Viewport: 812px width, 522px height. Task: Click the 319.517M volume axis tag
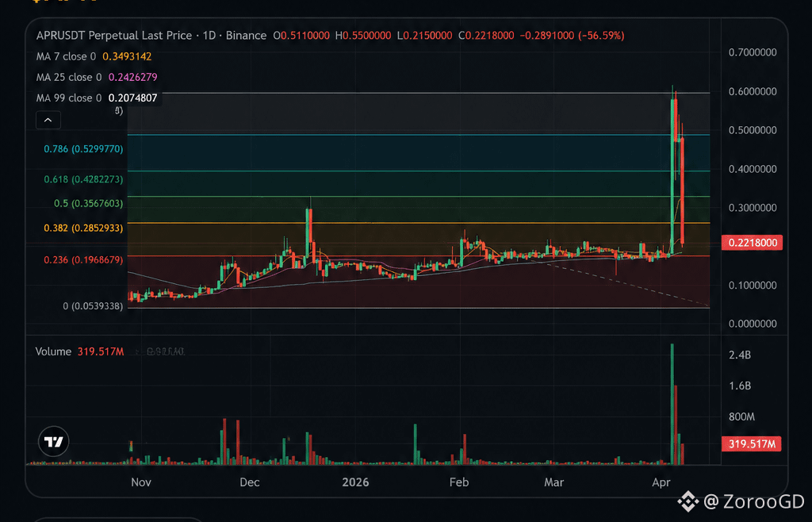click(752, 443)
